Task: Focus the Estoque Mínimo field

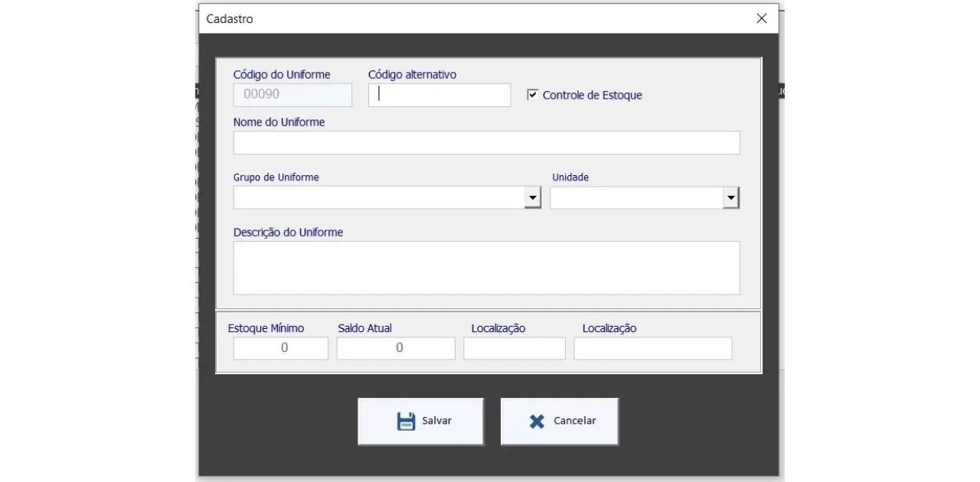Action: pyautogui.click(x=280, y=348)
